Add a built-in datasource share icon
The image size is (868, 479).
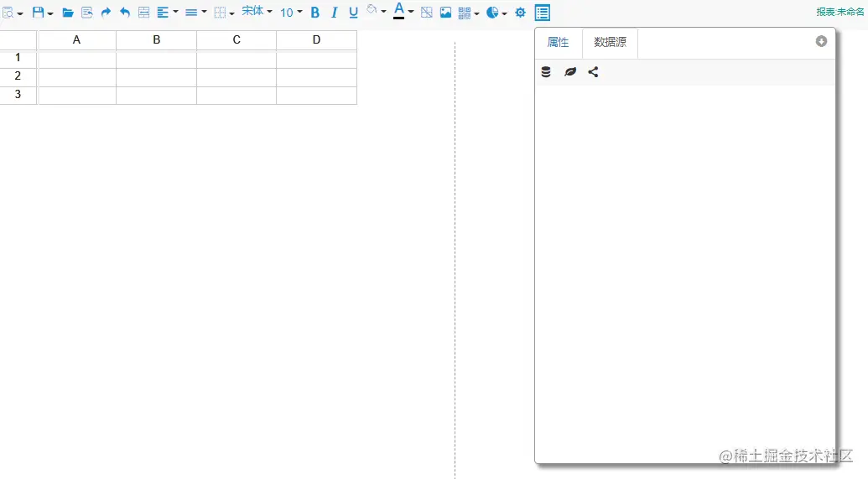[593, 72]
